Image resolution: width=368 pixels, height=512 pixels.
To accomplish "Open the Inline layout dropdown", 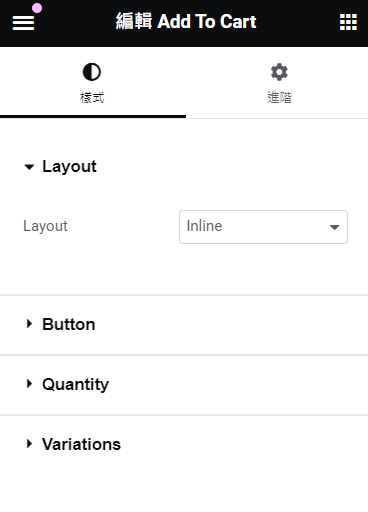I will [x=263, y=227].
